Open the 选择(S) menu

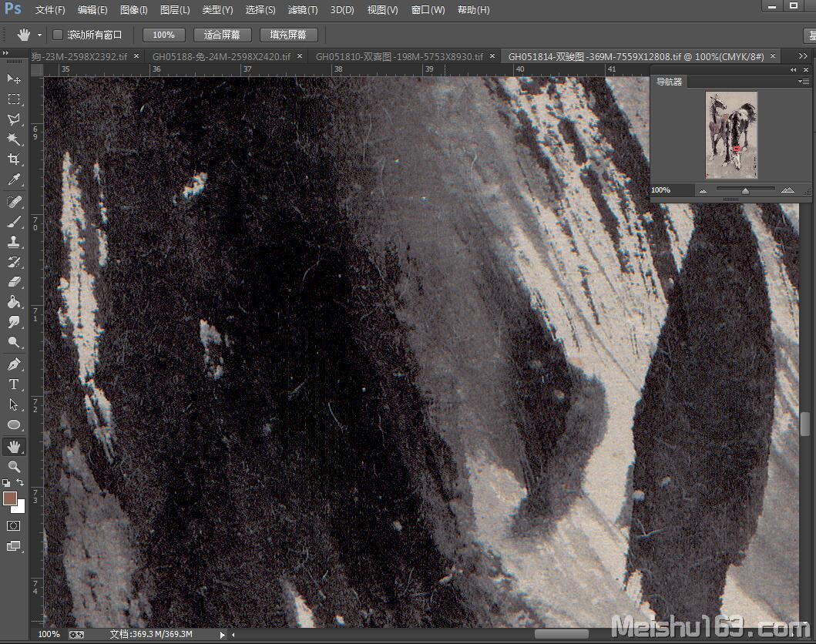tap(260, 10)
